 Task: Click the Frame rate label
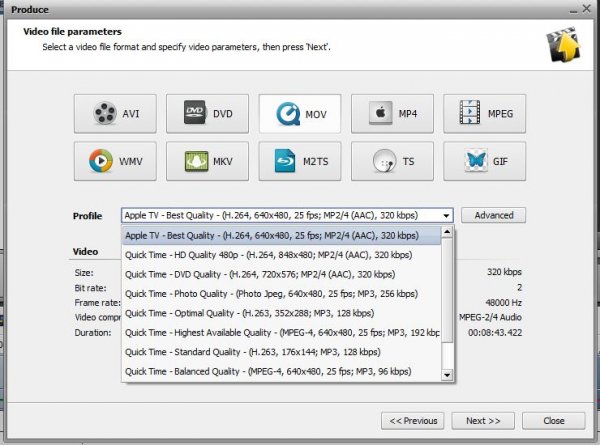coord(98,303)
